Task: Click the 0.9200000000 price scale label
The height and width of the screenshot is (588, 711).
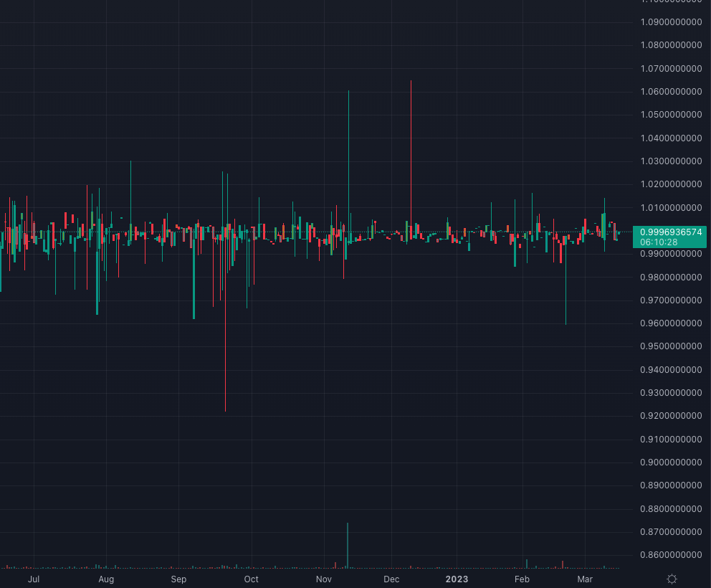Action: (x=671, y=416)
